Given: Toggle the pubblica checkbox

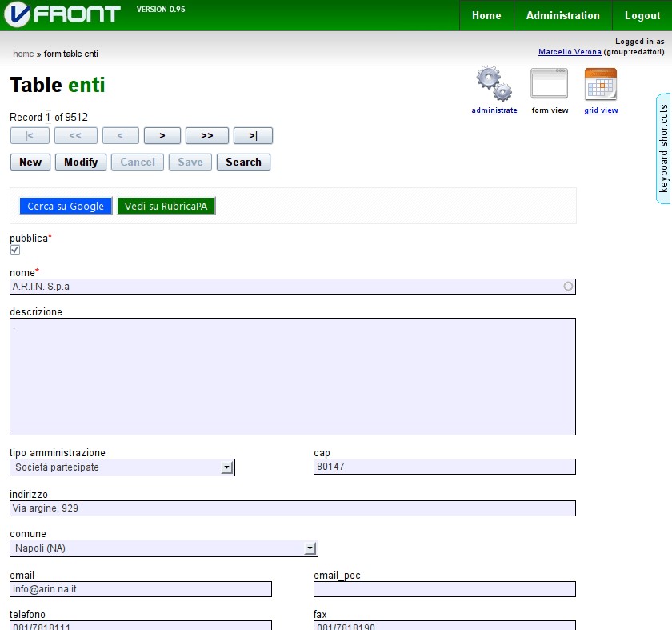Looking at the screenshot, I should (15, 250).
